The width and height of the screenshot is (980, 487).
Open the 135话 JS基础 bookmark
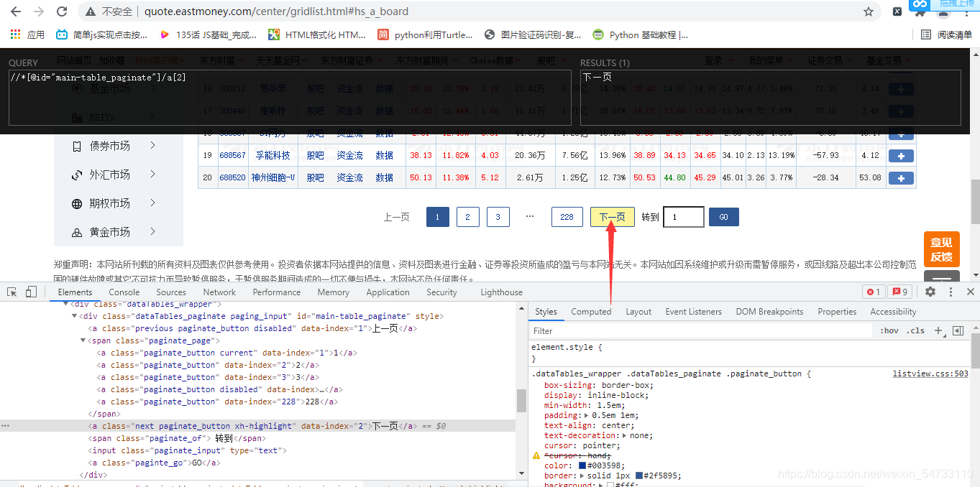tap(209, 34)
